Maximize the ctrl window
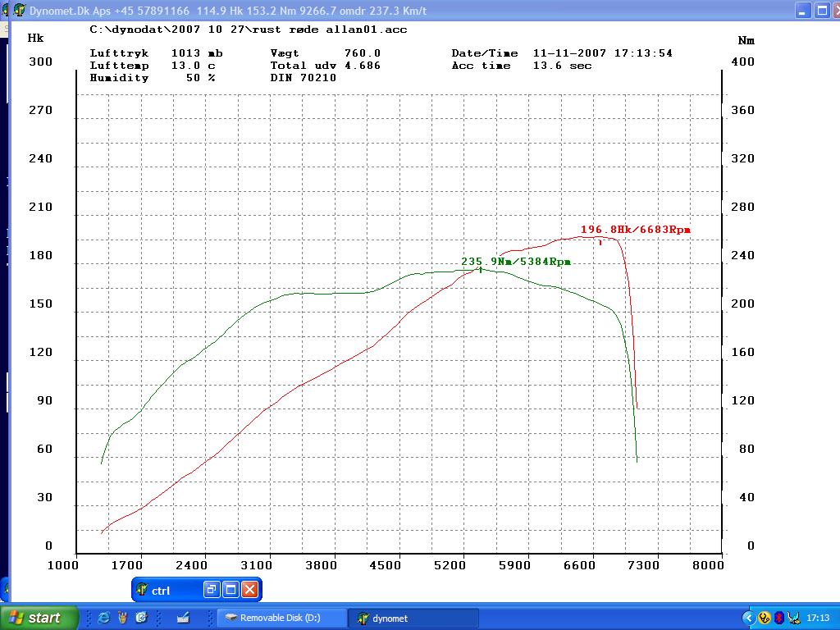The width and height of the screenshot is (840, 630). 231,590
